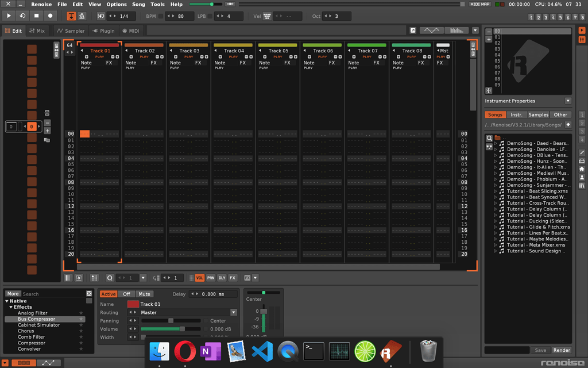Click the Active track state button
The image size is (588, 368).
click(109, 294)
